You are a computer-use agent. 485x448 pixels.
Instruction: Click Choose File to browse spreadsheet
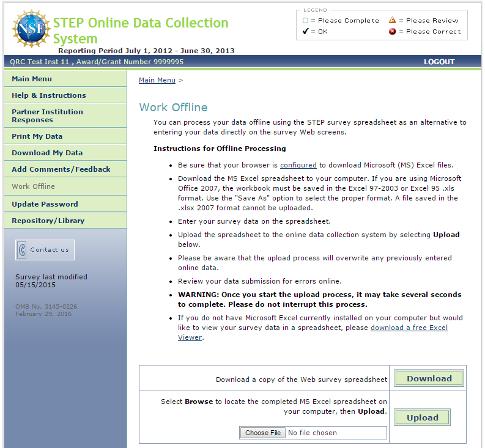[262, 433]
